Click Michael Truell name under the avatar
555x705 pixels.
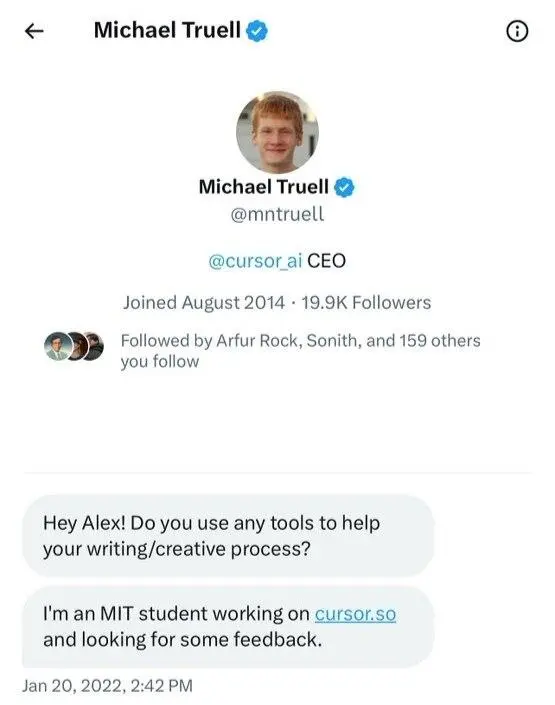click(x=264, y=187)
